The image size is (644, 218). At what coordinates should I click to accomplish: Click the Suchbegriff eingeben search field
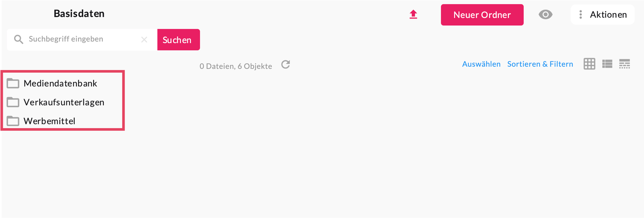point(82,39)
